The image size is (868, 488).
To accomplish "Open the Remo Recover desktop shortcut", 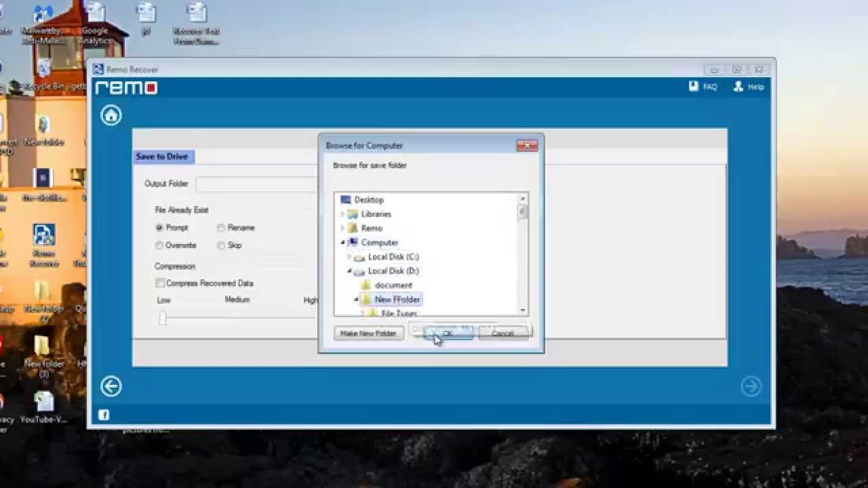I will click(x=44, y=245).
